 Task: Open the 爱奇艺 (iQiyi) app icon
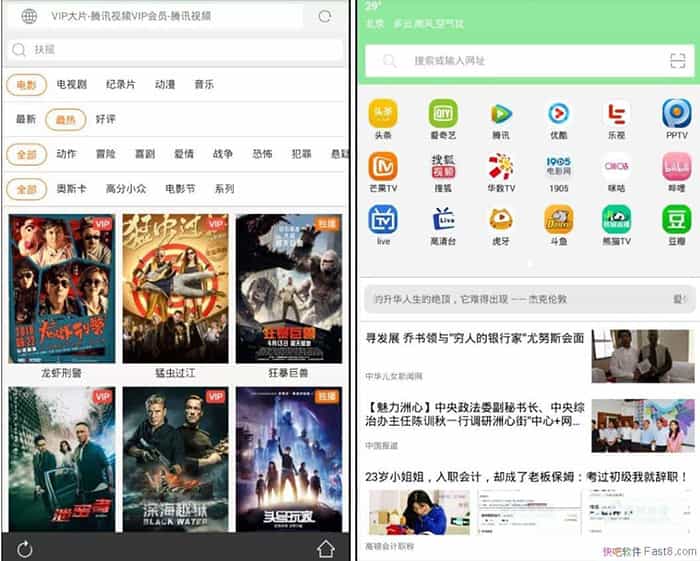442,114
